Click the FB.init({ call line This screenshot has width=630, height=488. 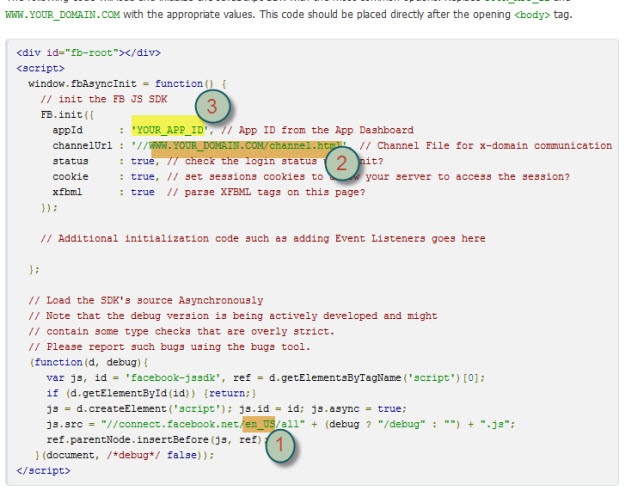(67, 115)
